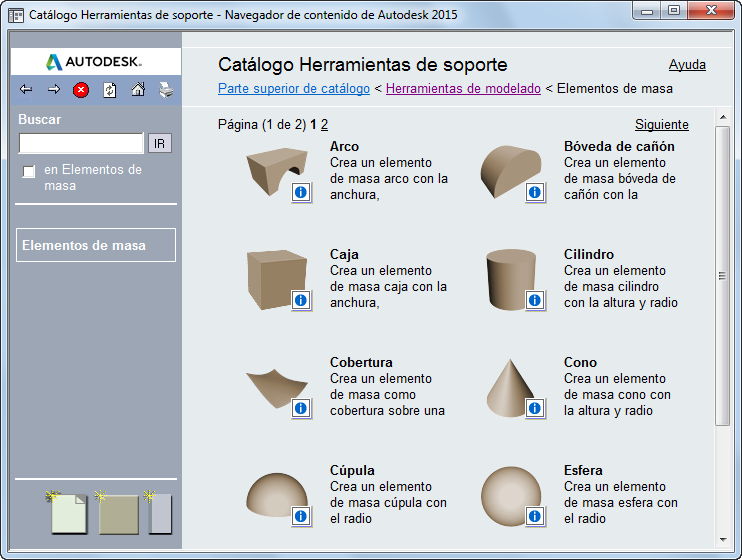The width and height of the screenshot is (742, 560).
Task: Enable 'en Elementos de masa' search checkbox
Action: click(29, 171)
